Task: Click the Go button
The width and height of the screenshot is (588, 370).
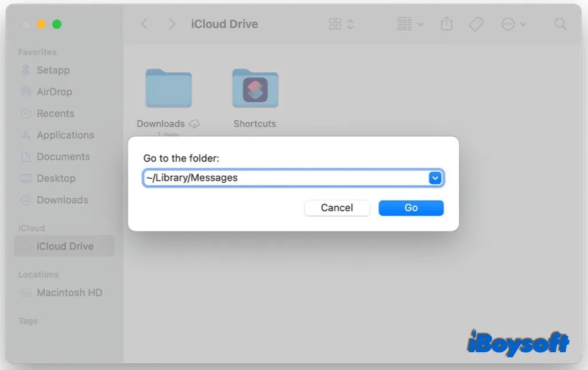Action: [x=411, y=207]
